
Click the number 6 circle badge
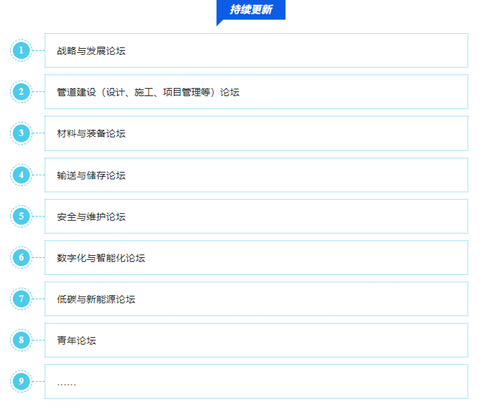tap(21, 258)
